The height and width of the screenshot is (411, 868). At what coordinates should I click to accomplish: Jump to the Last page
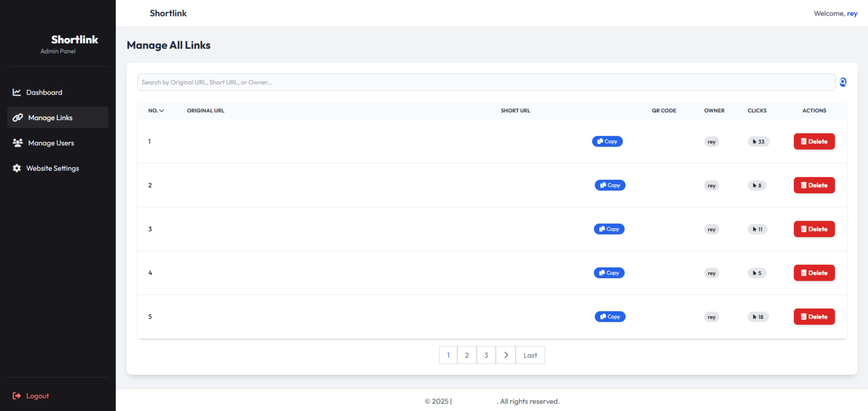530,355
